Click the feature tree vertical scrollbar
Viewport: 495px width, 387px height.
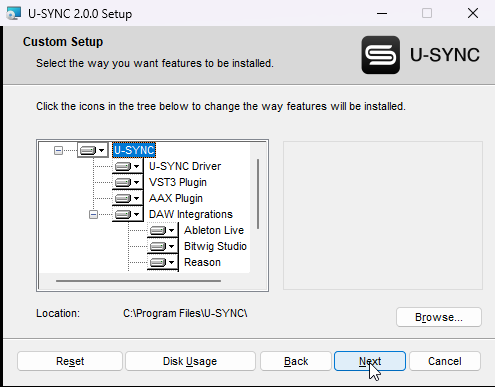tap(258, 194)
